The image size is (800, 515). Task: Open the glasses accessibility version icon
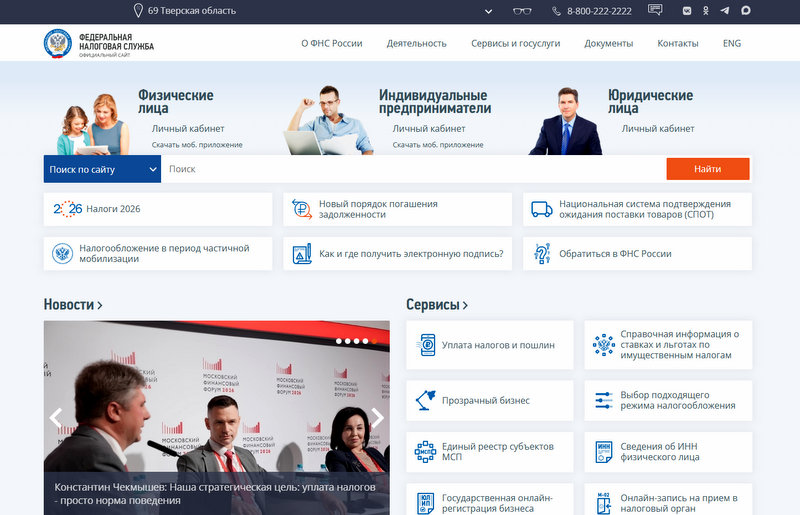click(522, 11)
